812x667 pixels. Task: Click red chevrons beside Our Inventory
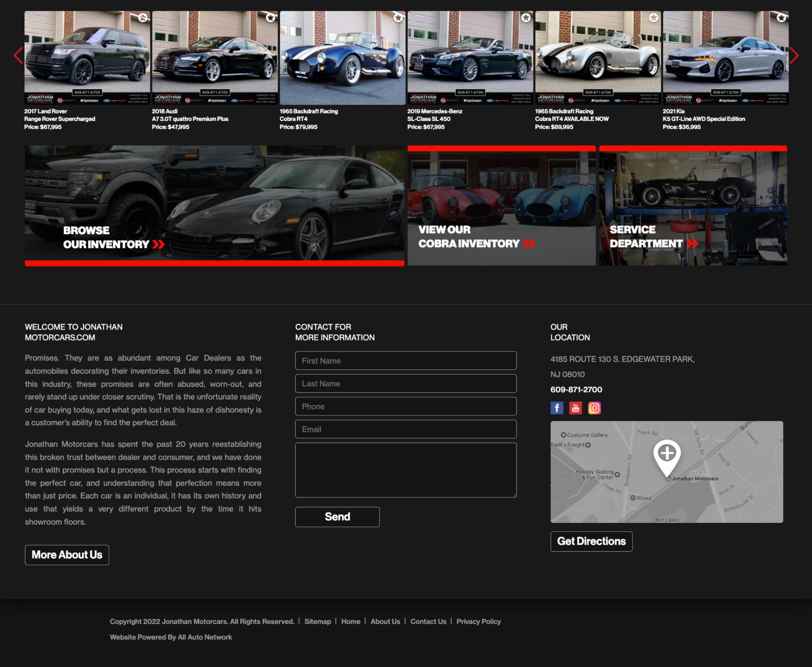[158, 244]
